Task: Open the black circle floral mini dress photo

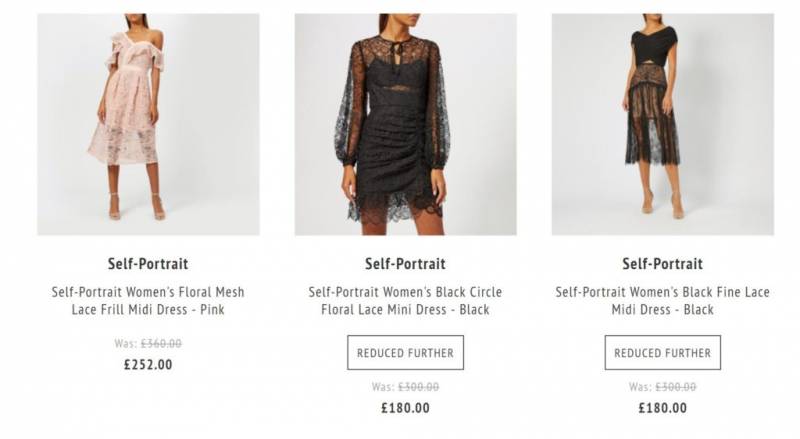Action: pos(405,124)
